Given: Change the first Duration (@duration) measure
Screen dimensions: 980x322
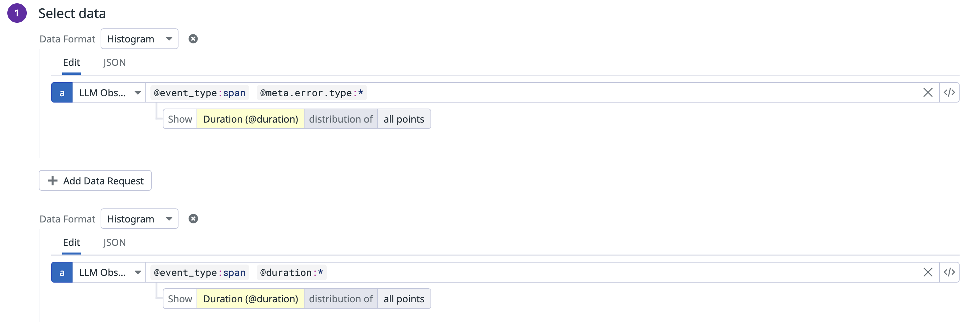Looking at the screenshot, I should click(x=250, y=119).
